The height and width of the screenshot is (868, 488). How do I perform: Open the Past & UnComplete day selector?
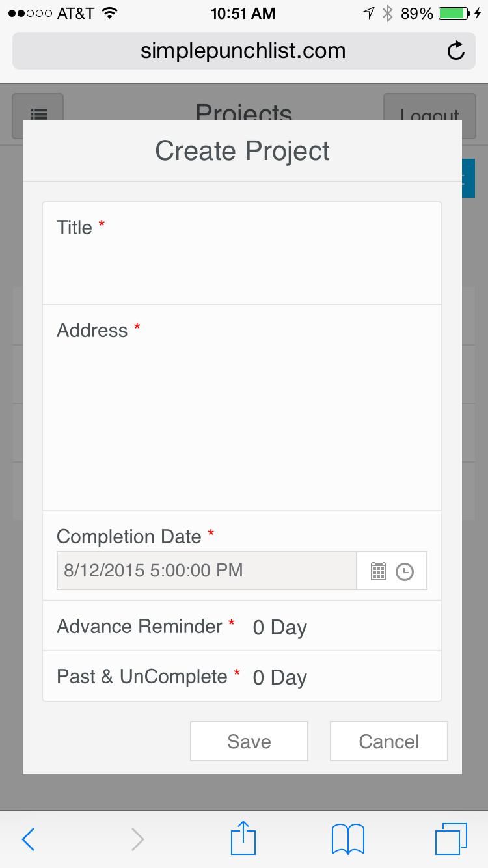[x=279, y=677]
